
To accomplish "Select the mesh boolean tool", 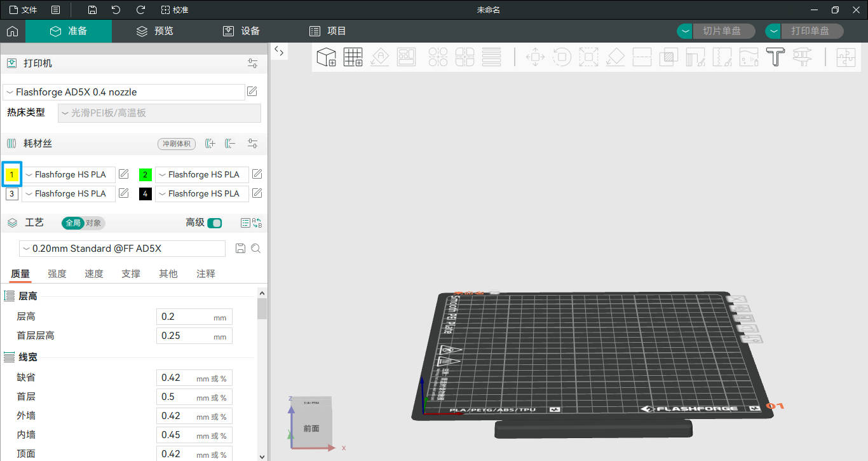I will [668, 57].
